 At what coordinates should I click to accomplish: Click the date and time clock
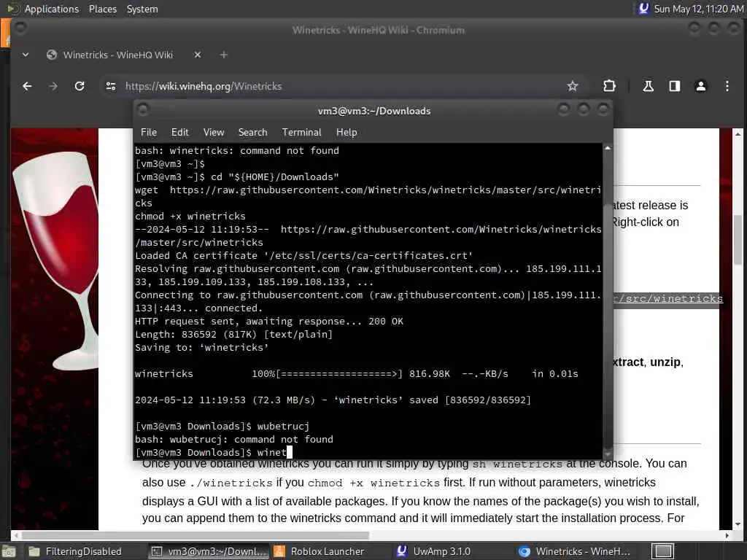(698, 9)
